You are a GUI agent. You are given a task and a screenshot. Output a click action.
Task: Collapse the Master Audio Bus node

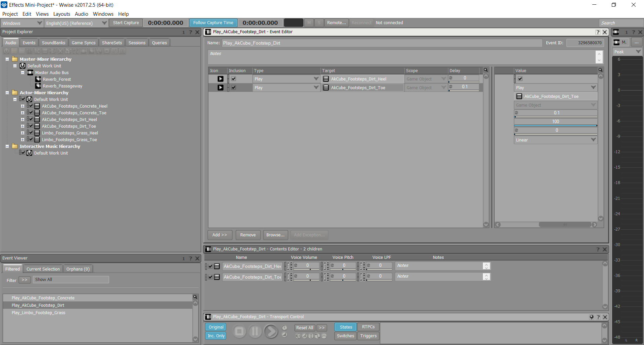pos(22,72)
